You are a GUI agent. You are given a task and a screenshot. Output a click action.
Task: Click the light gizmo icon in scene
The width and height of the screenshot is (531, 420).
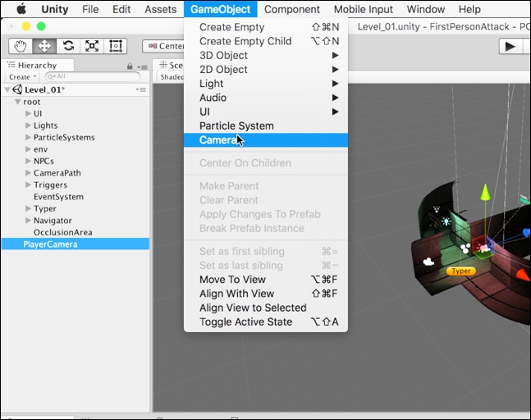(x=446, y=221)
